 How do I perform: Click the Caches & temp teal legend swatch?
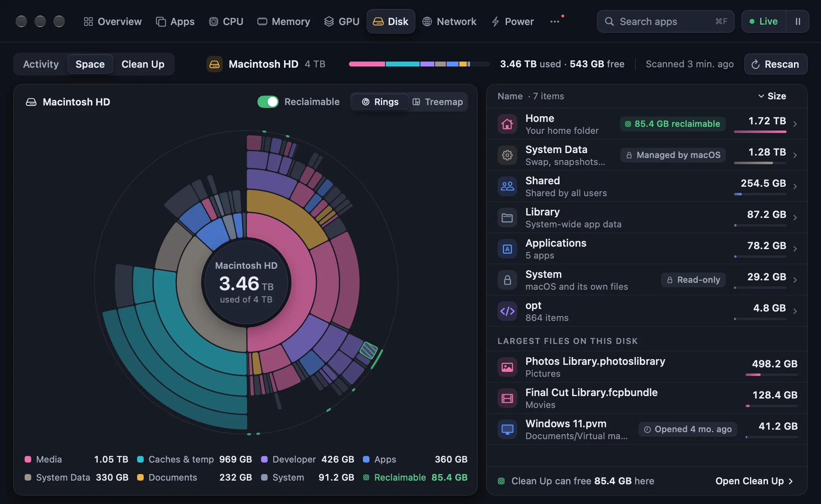[140, 459]
